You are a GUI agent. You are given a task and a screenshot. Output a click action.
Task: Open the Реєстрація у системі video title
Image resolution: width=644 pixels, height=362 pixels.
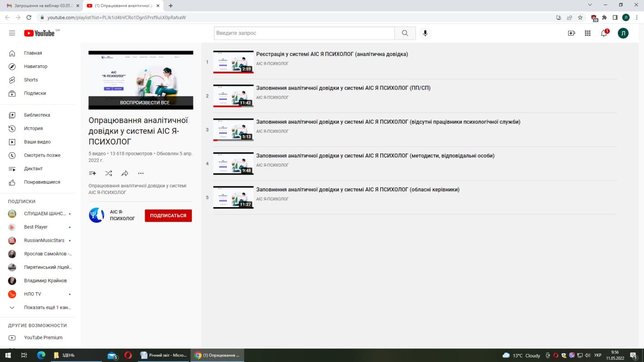[332, 54]
